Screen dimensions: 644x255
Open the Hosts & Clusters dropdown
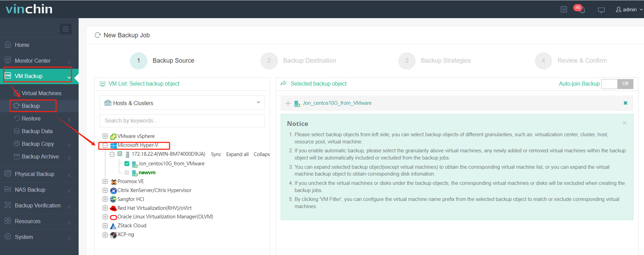click(182, 103)
